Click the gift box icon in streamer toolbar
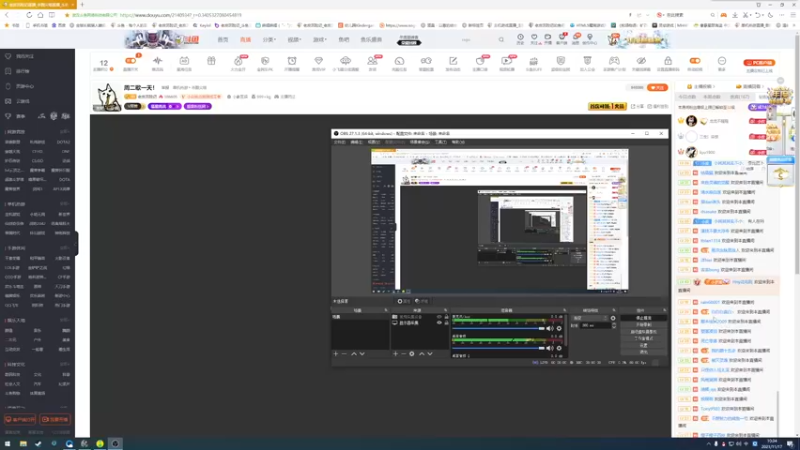The width and height of the screenshot is (800, 450). (x=211, y=62)
